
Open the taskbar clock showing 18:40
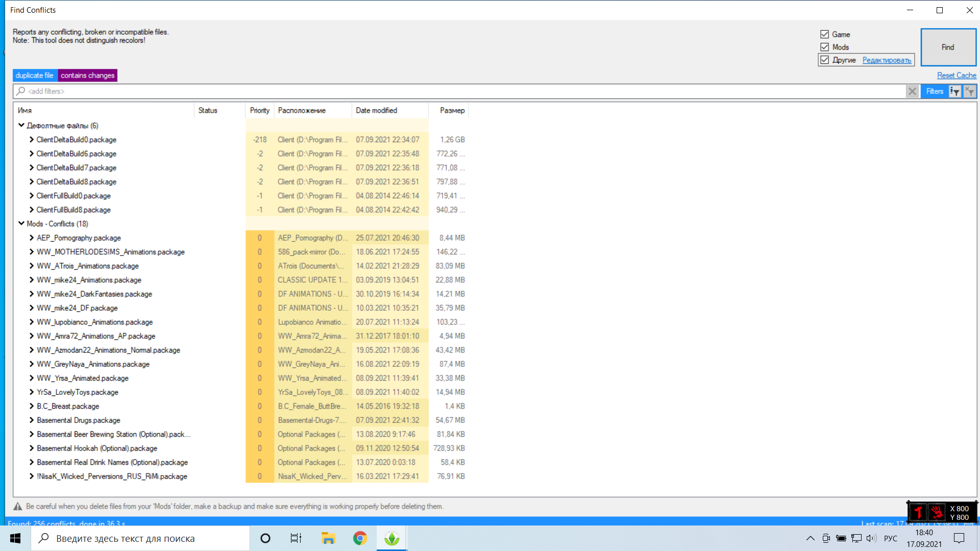pos(924,538)
